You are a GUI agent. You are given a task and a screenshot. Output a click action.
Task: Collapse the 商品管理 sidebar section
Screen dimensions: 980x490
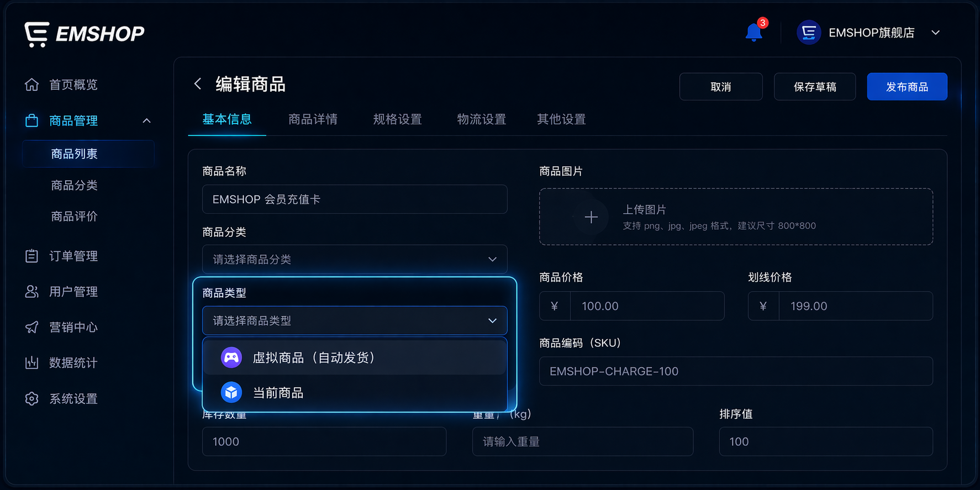tap(146, 120)
